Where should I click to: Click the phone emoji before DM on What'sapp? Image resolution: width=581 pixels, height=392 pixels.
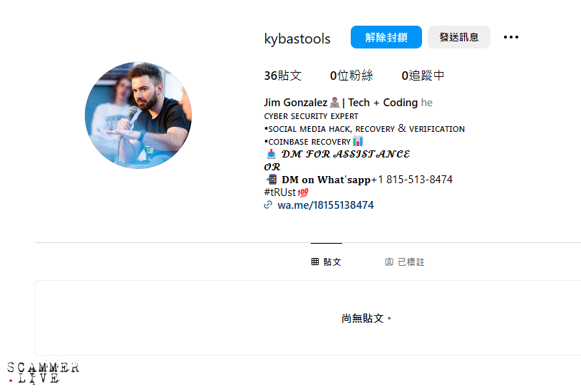pyautogui.click(x=272, y=180)
